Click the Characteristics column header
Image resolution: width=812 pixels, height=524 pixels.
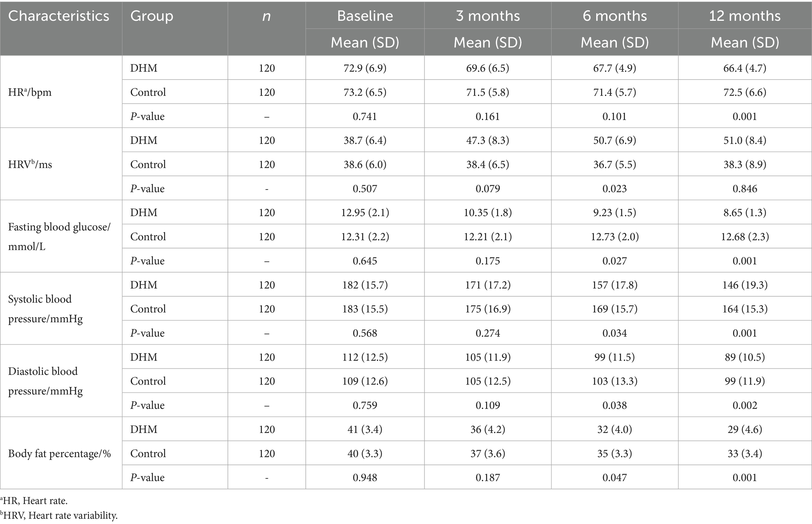click(59, 16)
